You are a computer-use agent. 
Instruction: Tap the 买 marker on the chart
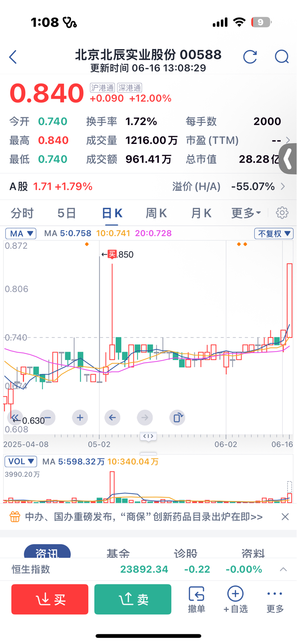[112, 254]
